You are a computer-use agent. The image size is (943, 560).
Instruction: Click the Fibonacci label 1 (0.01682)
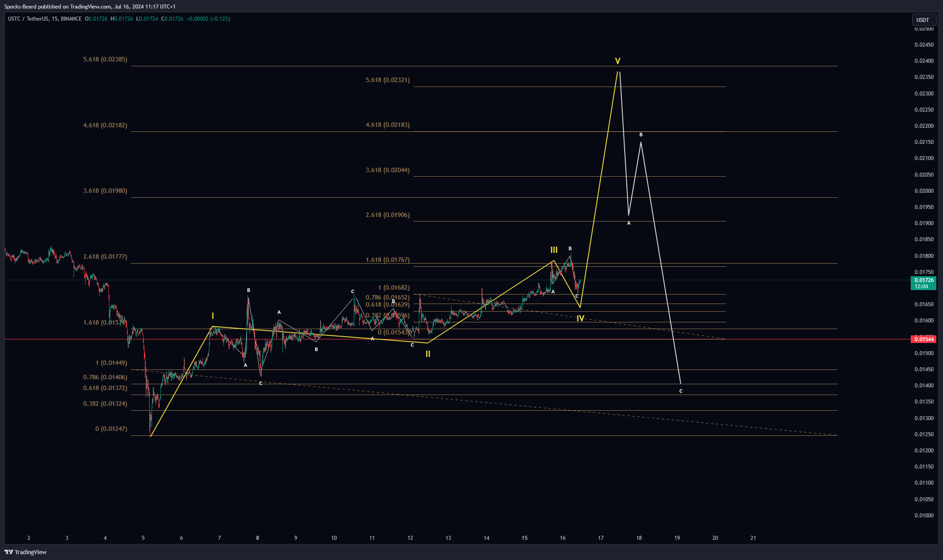click(x=394, y=288)
